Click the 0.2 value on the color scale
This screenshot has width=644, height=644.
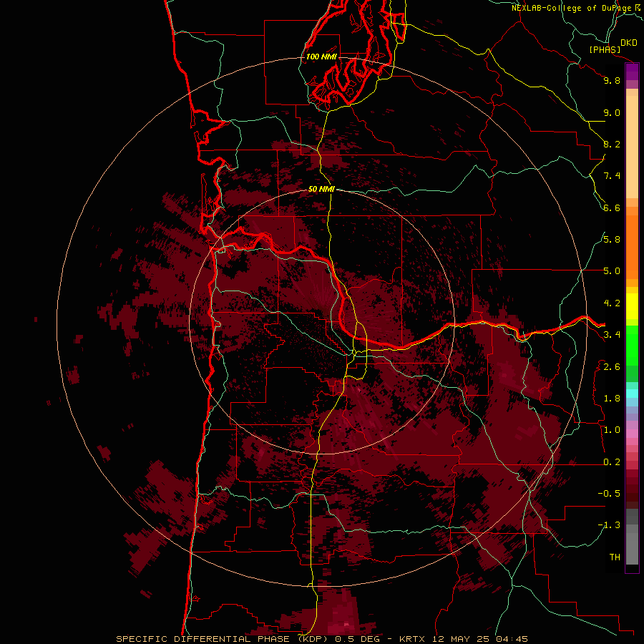pos(612,462)
